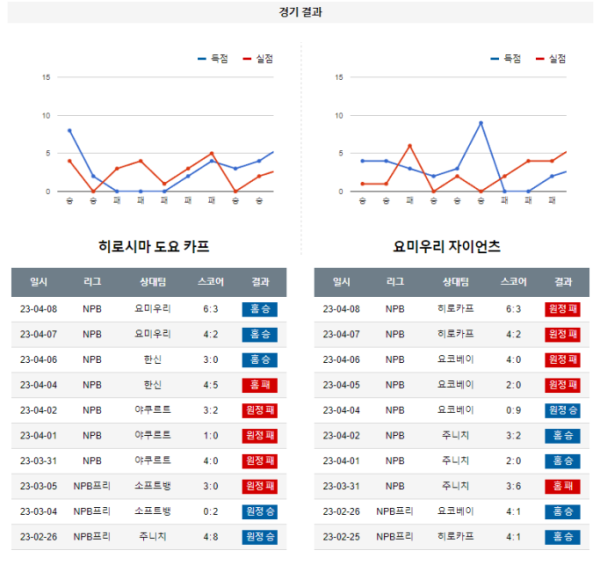Click 주니치 opponent in Hiroshima's 23-02-26 row
Viewport: 600px width, 565px height.
[153, 536]
